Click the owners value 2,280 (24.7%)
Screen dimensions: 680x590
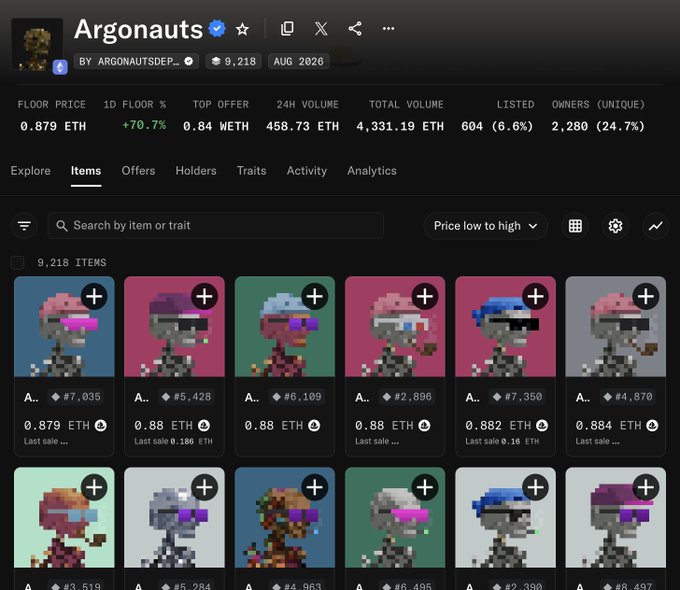598,126
